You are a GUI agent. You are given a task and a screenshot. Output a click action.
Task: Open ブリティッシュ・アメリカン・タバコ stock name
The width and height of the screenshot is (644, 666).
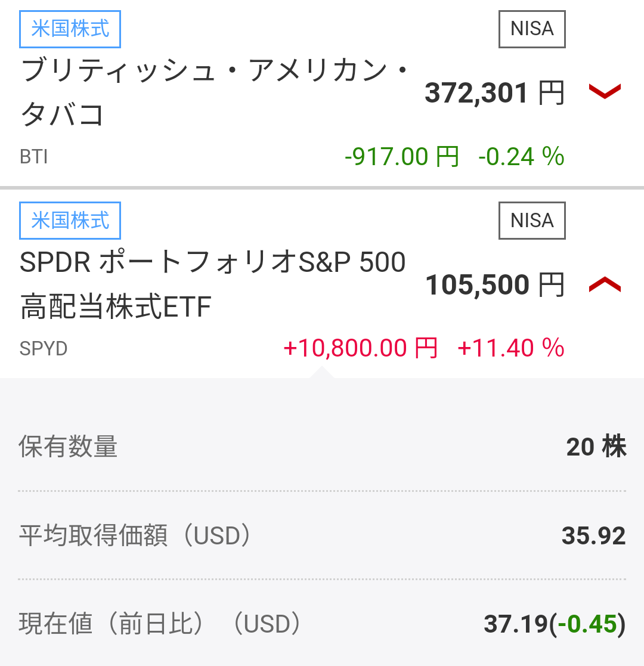click(215, 92)
